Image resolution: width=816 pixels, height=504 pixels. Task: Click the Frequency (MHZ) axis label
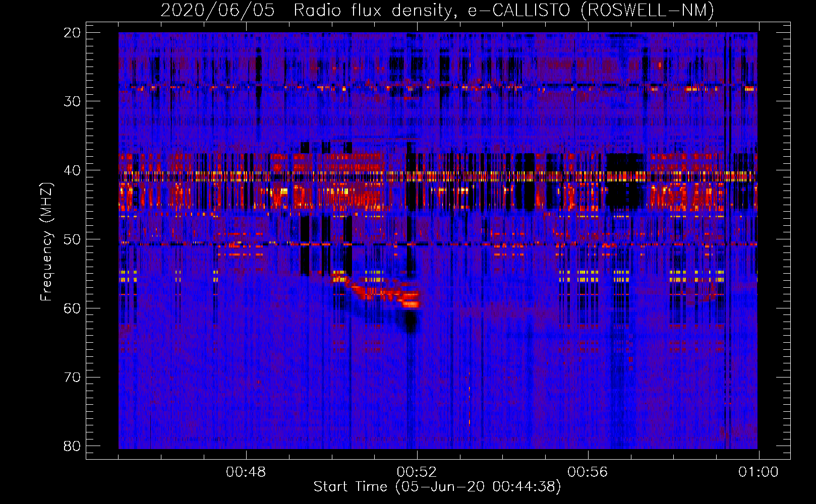pyautogui.click(x=46, y=242)
